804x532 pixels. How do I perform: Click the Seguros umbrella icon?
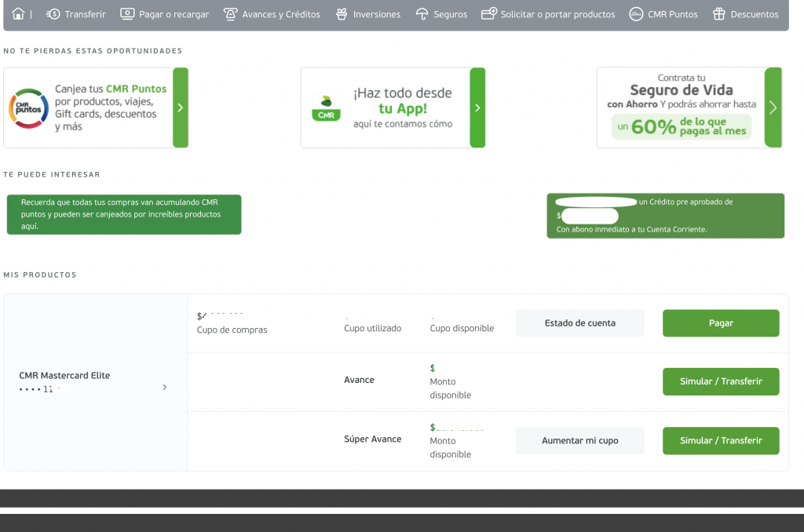tap(422, 14)
